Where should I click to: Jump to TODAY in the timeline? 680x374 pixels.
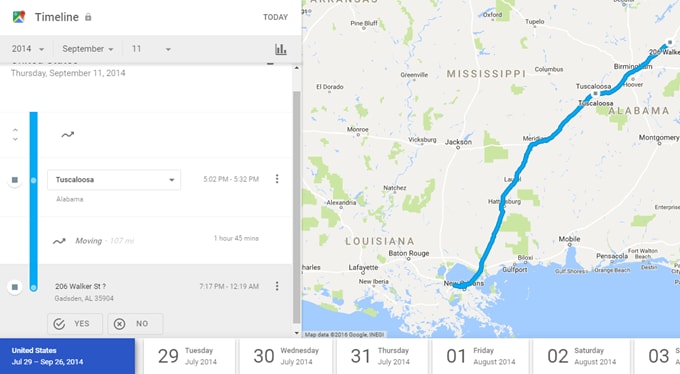pos(275,17)
